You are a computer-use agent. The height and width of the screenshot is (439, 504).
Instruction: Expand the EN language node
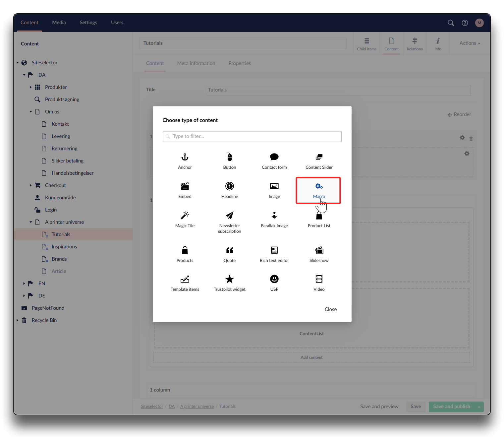24,283
